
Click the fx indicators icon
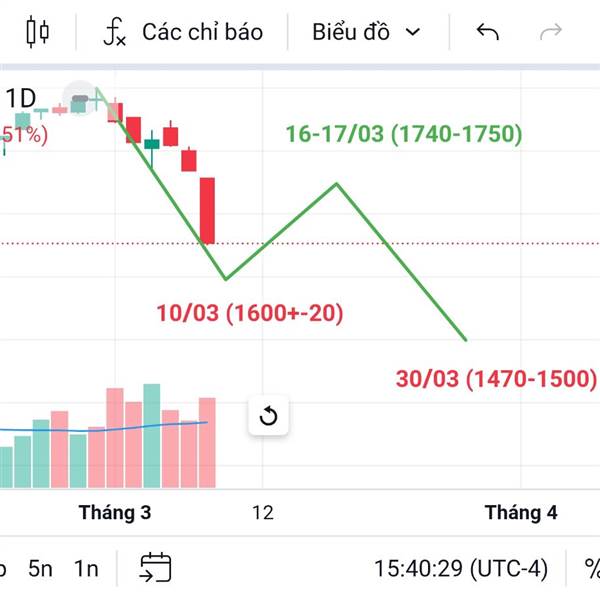[x=115, y=32]
